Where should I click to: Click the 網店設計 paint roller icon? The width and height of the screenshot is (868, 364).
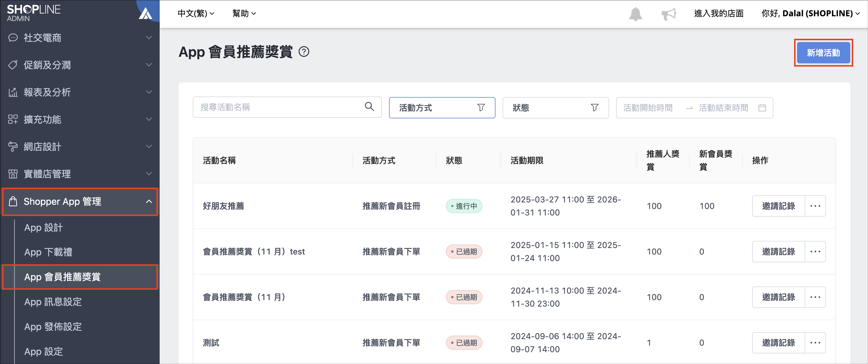click(13, 147)
